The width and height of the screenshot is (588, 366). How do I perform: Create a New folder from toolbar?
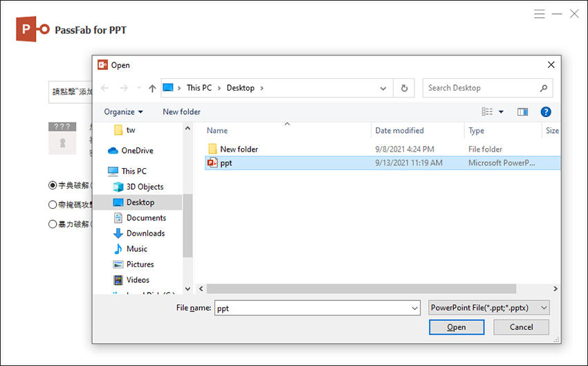click(x=181, y=112)
